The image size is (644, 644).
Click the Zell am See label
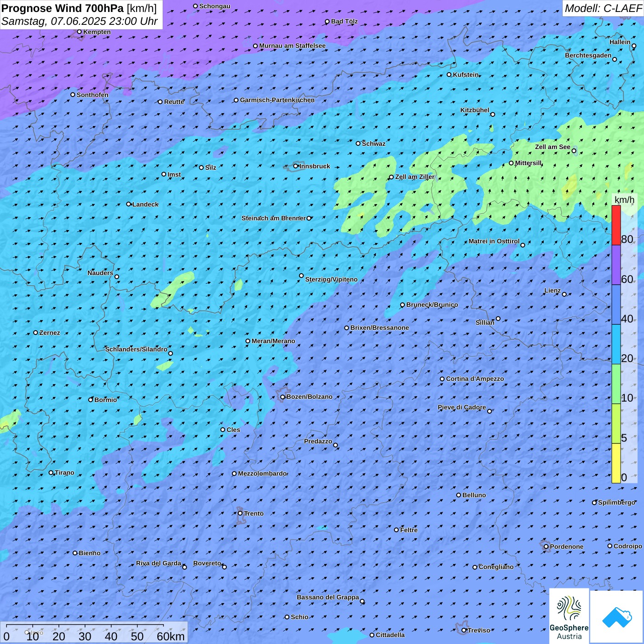552,147
